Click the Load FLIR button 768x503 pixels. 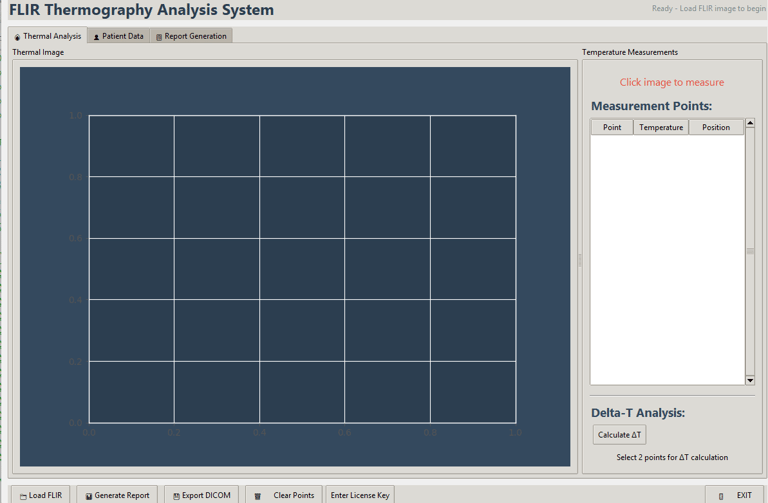tap(41, 495)
